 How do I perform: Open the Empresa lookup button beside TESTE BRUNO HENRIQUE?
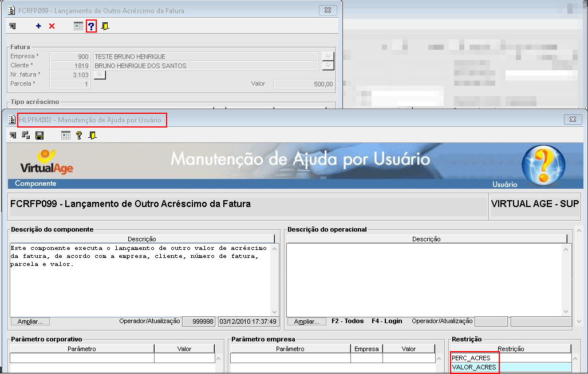[328, 56]
